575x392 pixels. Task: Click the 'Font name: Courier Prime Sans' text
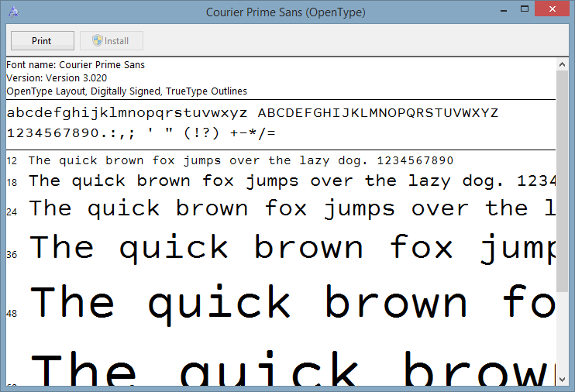(x=75, y=65)
